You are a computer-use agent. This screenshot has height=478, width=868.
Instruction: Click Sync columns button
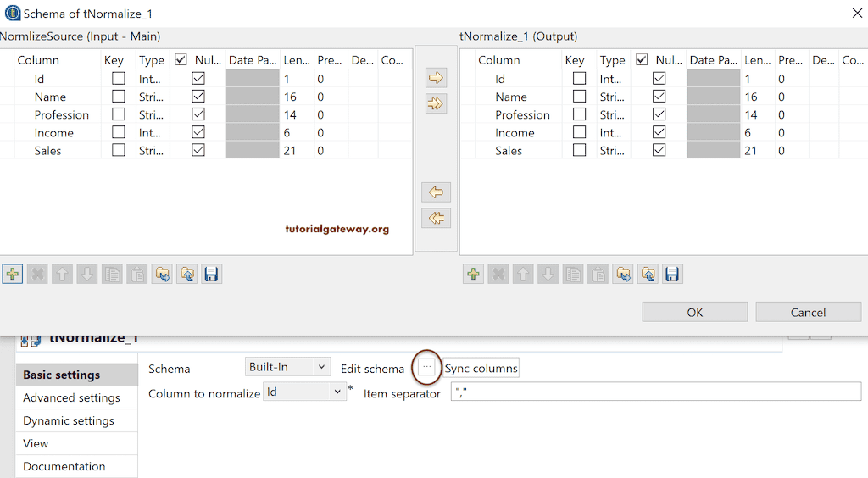481,368
